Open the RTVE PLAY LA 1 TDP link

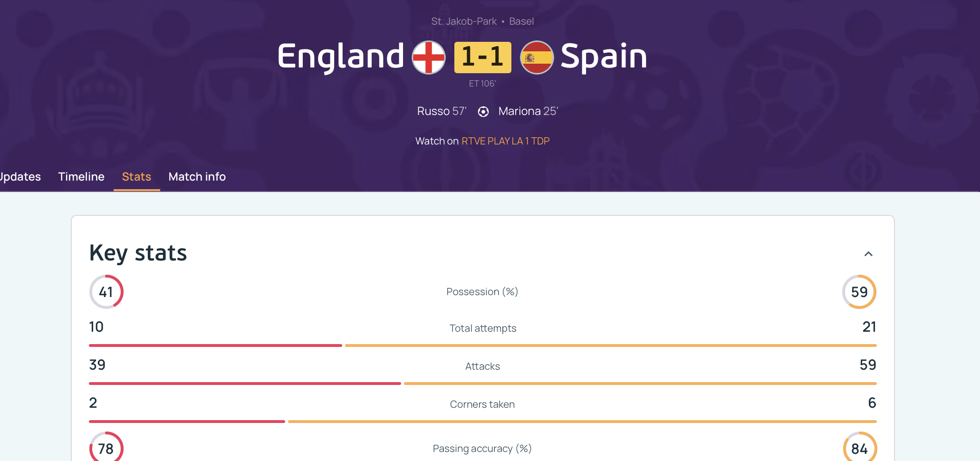tap(505, 141)
